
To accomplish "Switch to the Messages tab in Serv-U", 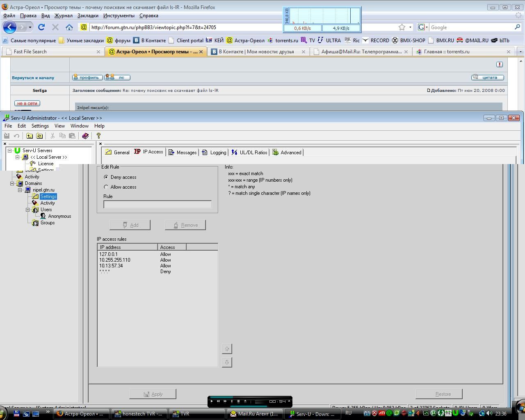I will click(x=183, y=152).
